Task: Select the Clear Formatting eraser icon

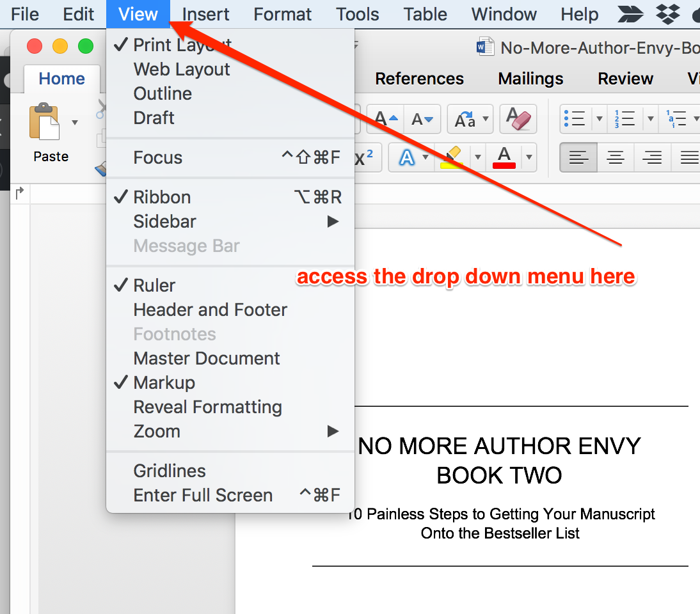Action: click(518, 119)
